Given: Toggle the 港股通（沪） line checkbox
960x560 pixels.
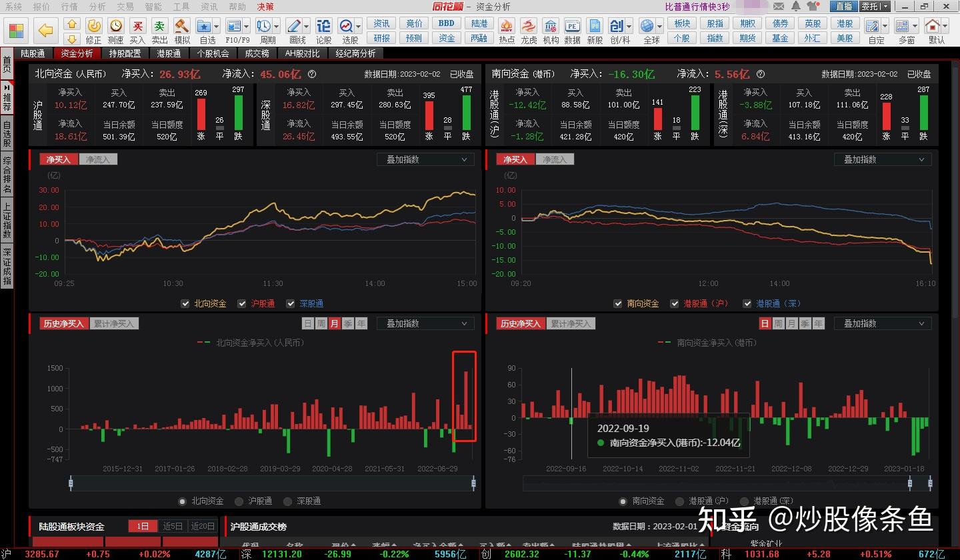Looking at the screenshot, I should point(675,303).
